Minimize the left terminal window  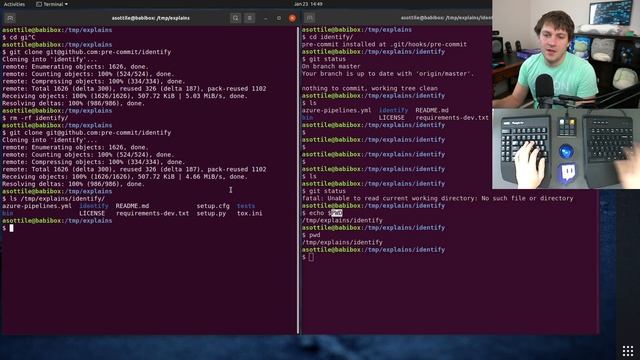coord(266,18)
